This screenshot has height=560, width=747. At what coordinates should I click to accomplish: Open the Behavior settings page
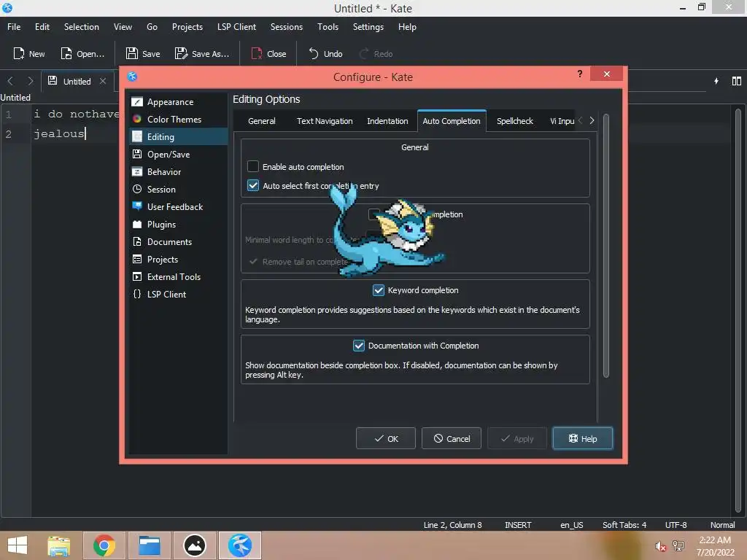(178, 172)
